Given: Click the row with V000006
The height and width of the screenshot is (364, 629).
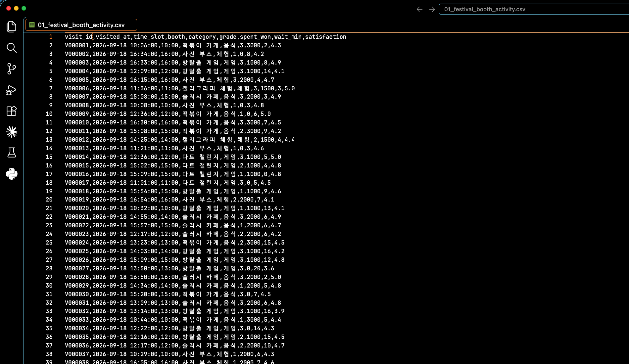Looking at the screenshot, I should [x=180, y=88].
